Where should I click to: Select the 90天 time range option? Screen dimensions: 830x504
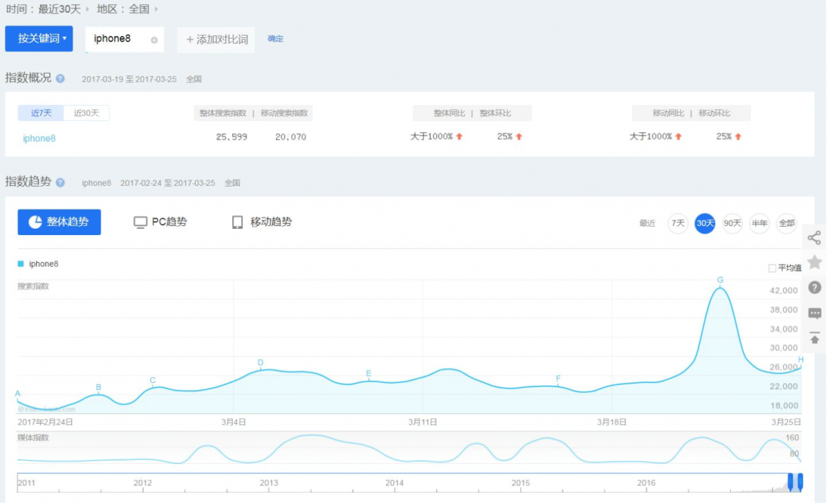(732, 223)
